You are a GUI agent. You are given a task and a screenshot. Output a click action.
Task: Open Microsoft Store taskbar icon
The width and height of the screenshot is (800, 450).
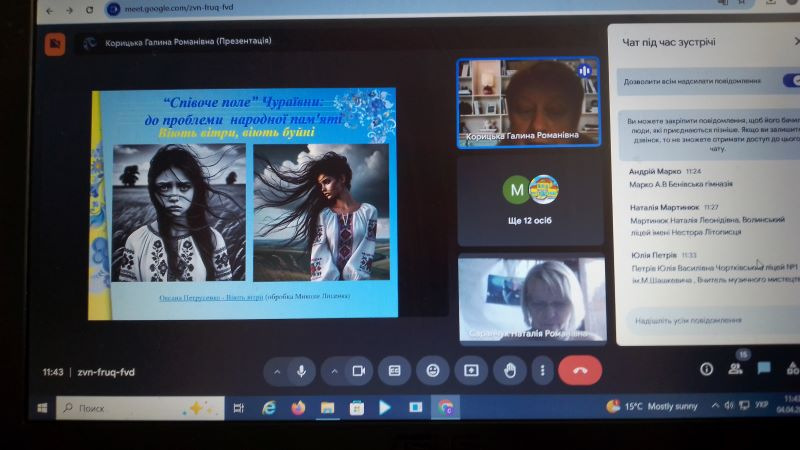(x=357, y=408)
